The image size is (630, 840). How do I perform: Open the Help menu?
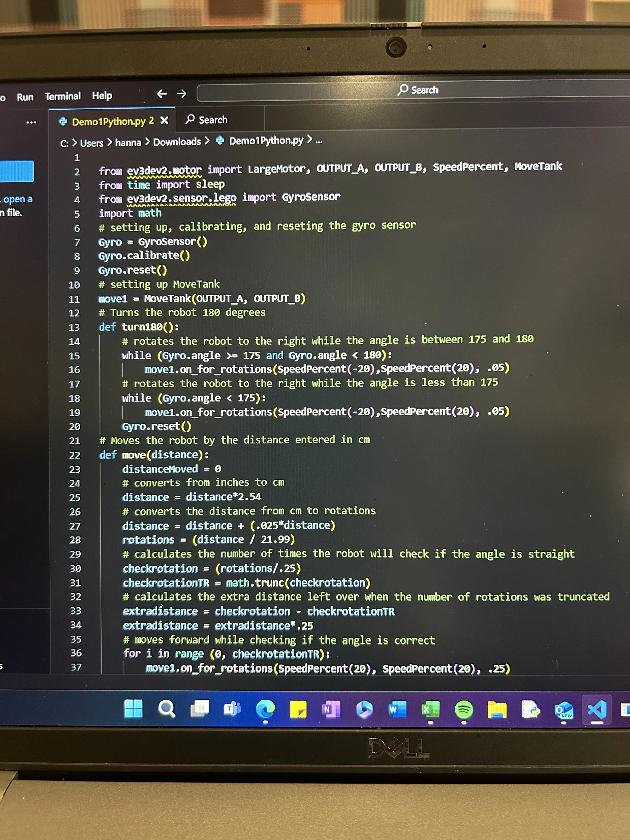102,95
